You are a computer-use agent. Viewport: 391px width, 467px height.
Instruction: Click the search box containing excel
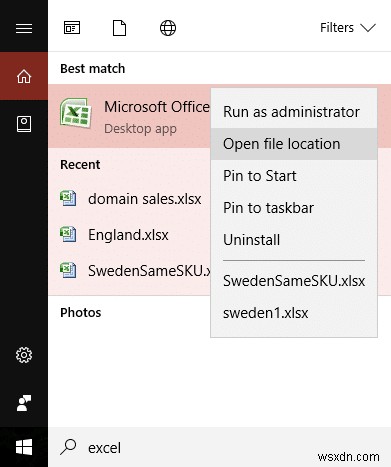219,447
